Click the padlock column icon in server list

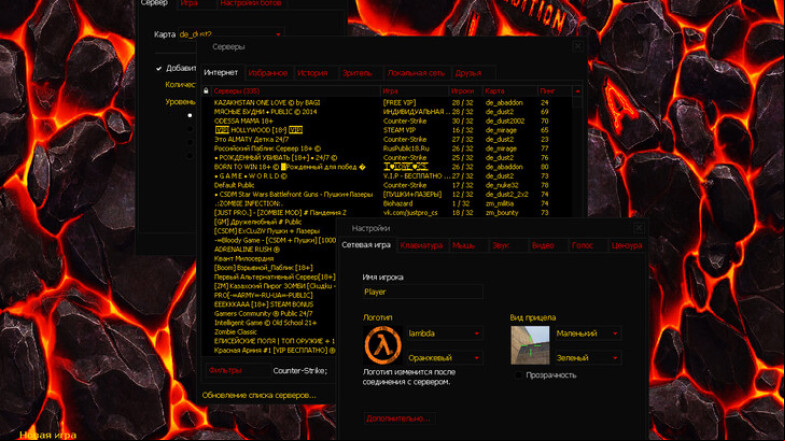(x=206, y=91)
